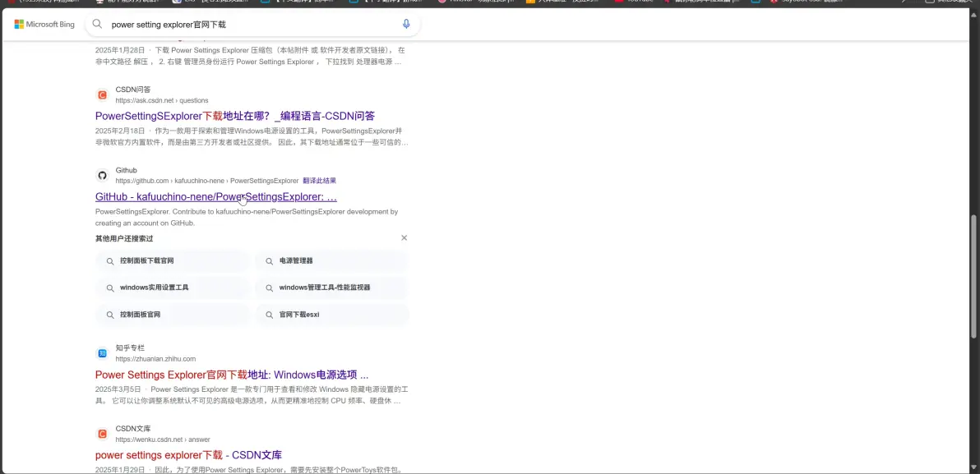Click the 知乎专栏 site name label
This screenshot has height=474, width=980.
coord(130,347)
